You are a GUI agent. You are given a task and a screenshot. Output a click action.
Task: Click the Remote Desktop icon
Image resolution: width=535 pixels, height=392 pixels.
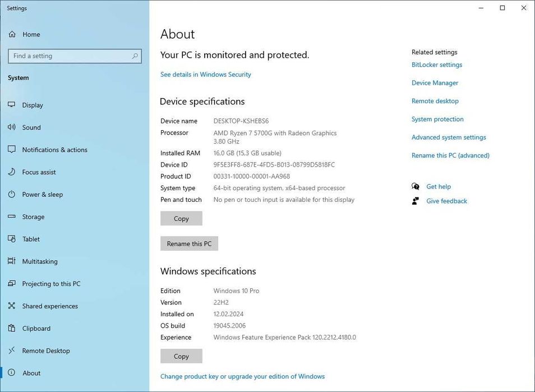(x=12, y=350)
